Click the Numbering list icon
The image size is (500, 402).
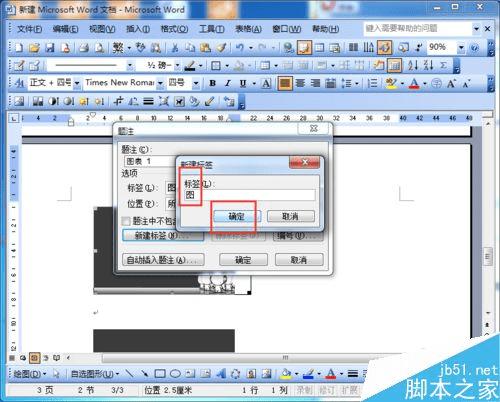pos(372,83)
